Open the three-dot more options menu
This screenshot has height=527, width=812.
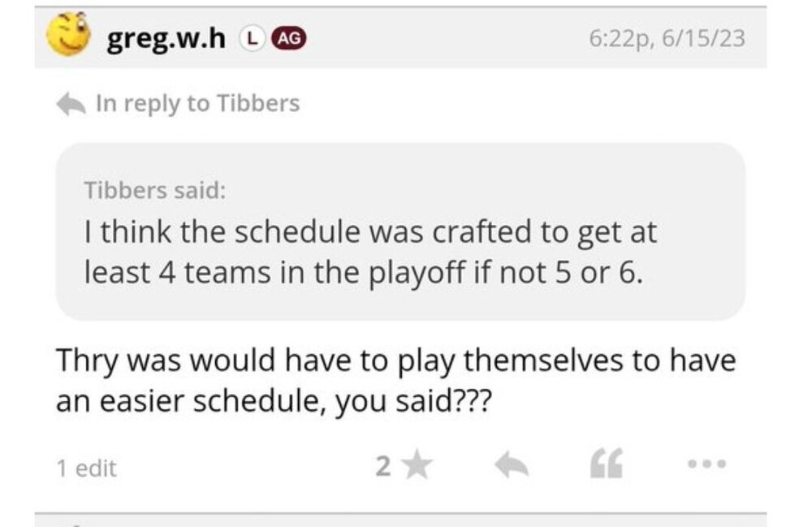pos(705,465)
